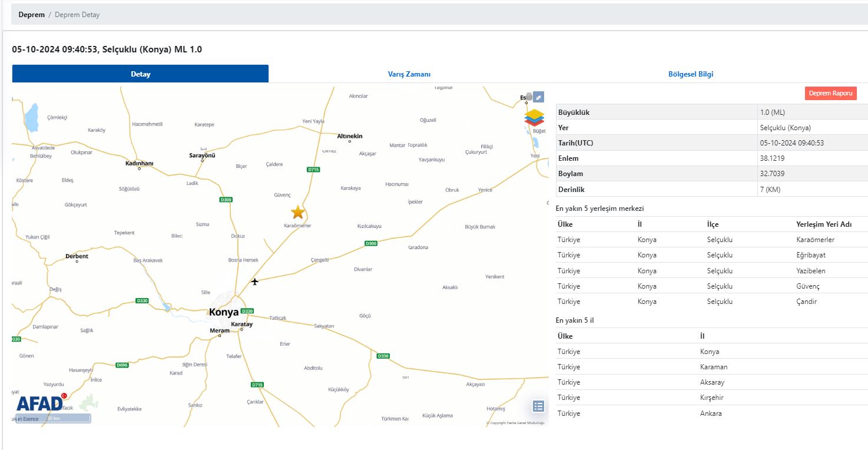
Task: Select the Selçuklu (Konya) value in Yer row
Action: 786,127
